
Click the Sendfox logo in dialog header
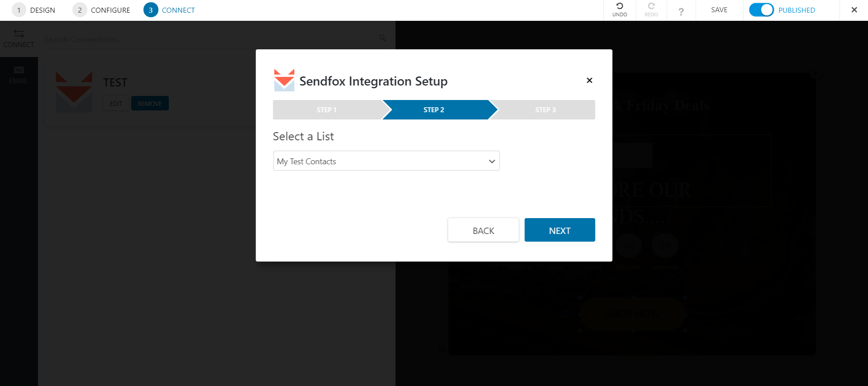point(284,81)
